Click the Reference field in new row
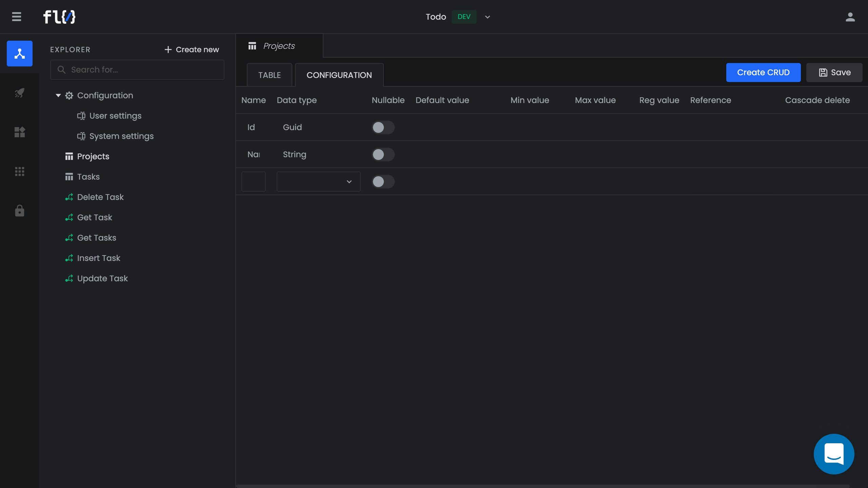Image resolution: width=868 pixels, height=488 pixels. (732, 182)
